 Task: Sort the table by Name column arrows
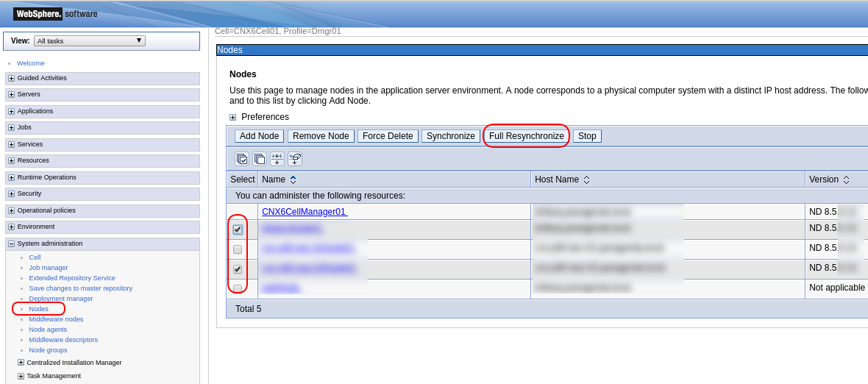click(293, 179)
